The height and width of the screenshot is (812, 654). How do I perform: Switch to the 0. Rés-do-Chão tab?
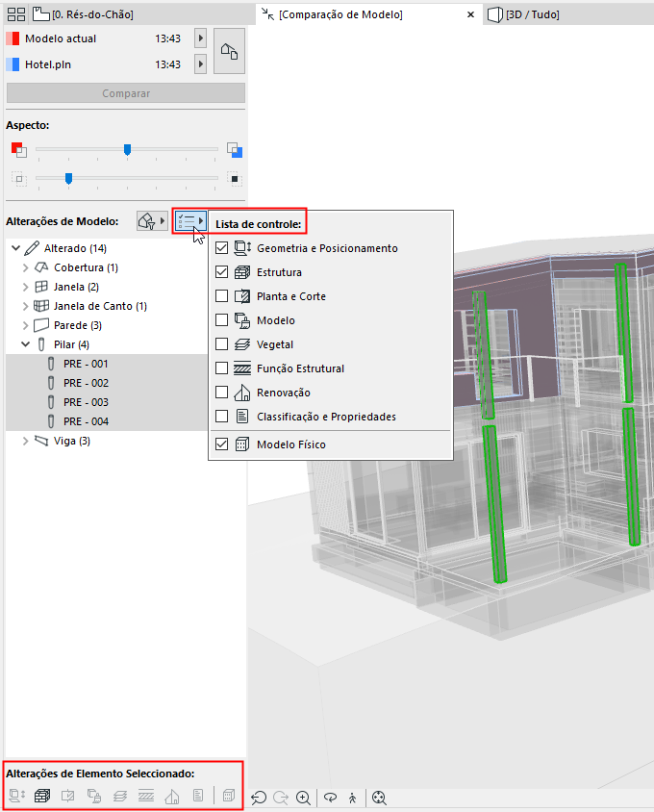[84, 14]
